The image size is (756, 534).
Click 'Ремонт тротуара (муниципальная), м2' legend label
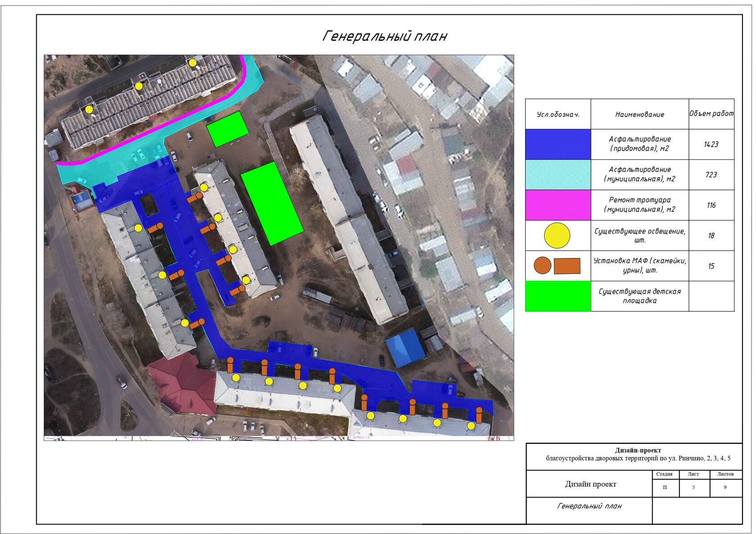[x=639, y=205]
